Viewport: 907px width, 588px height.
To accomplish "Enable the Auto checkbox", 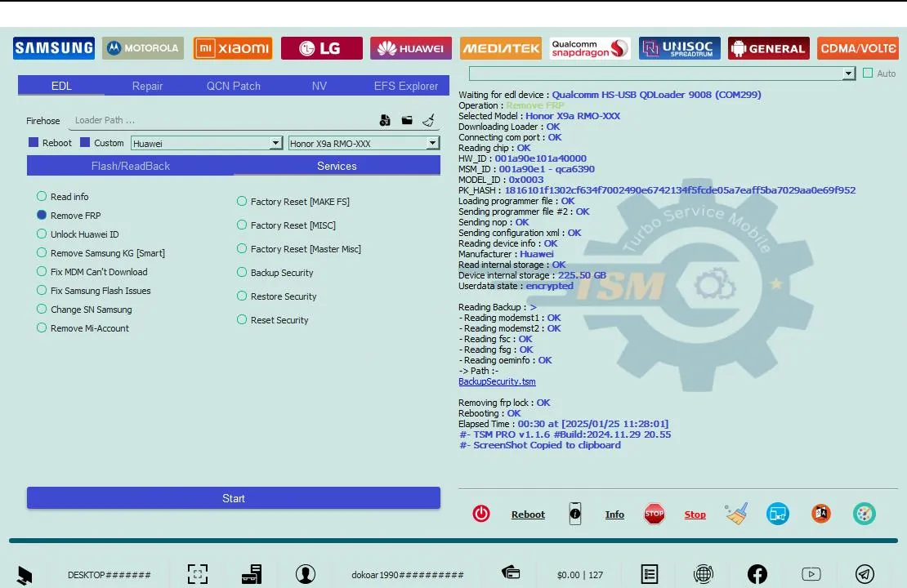I will (x=868, y=73).
